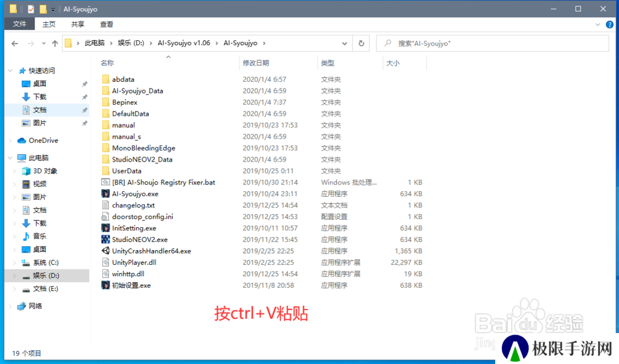The height and width of the screenshot is (364, 619).
Task: Open the Explorer help icon
Action: [x=610, y=25]
